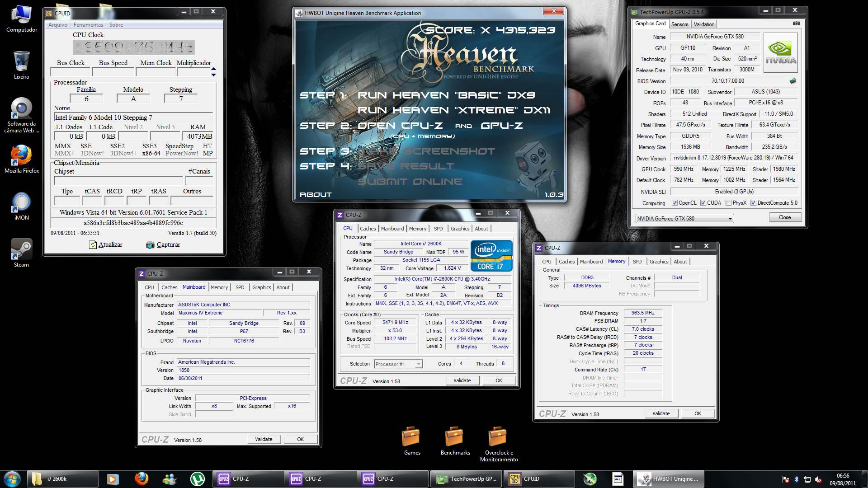868x488 pixels.
Task: Click the Firefox icon on the taskbar
Action: pyautogui.click(x=141, y=479)
